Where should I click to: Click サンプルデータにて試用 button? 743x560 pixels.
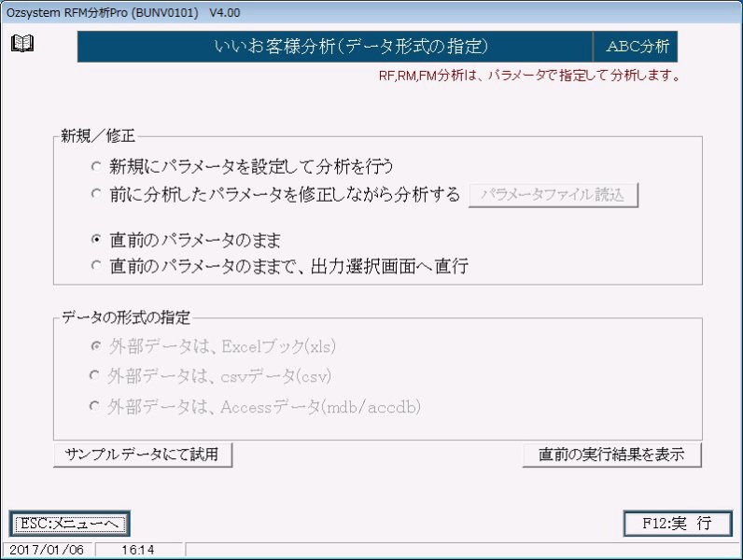142,455
